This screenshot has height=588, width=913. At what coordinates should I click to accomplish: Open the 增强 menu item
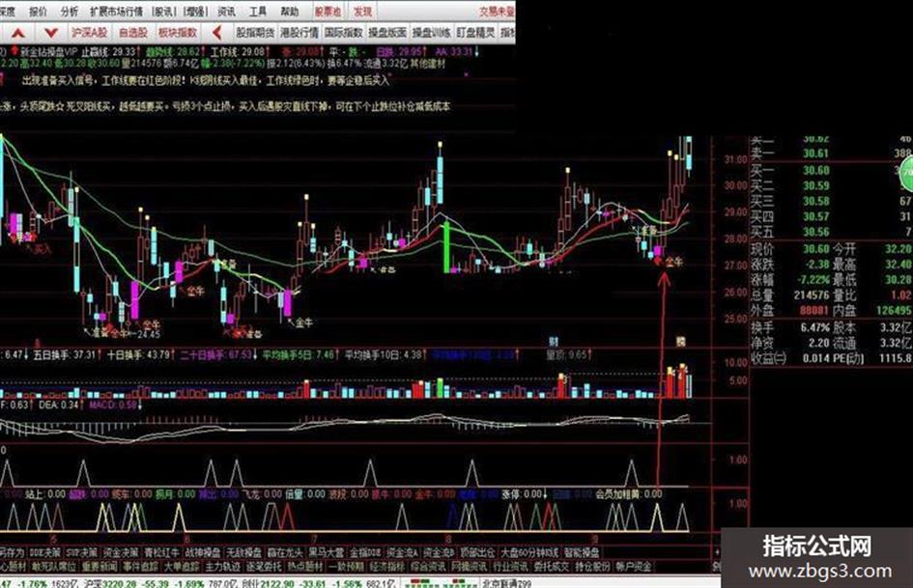[195, 11]
